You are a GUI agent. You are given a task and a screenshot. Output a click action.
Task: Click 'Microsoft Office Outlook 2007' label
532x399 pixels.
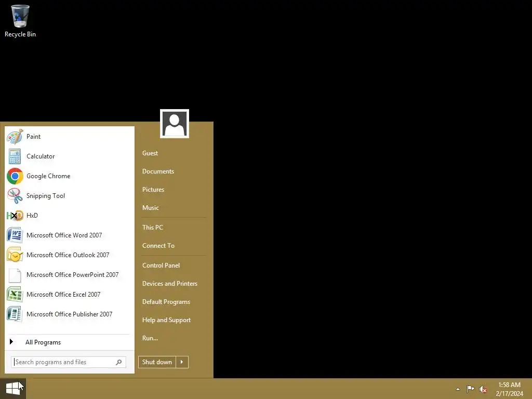[x=68, y=255]
